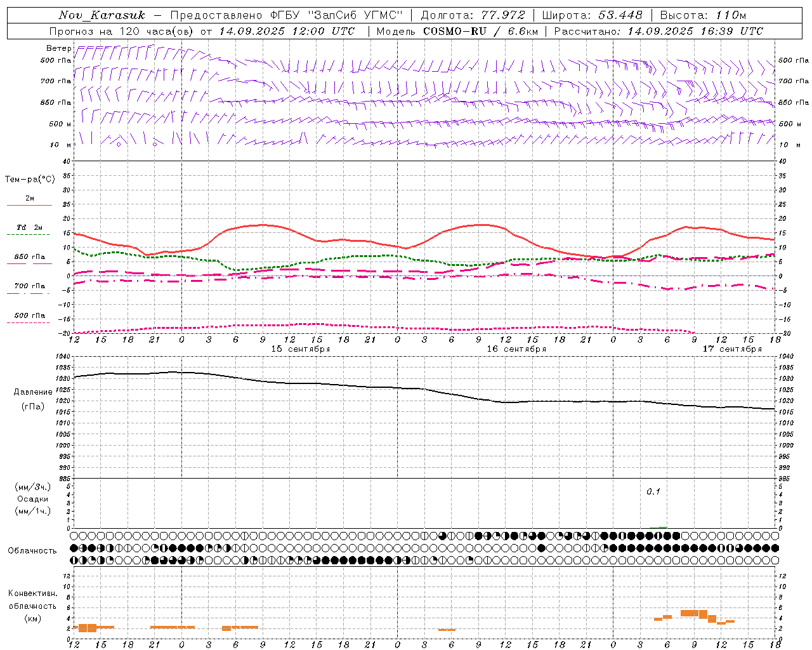The image size is (812, 650).
Task: Click the (мм/1ч.) precipitation unit label
Action: (33, 511)
